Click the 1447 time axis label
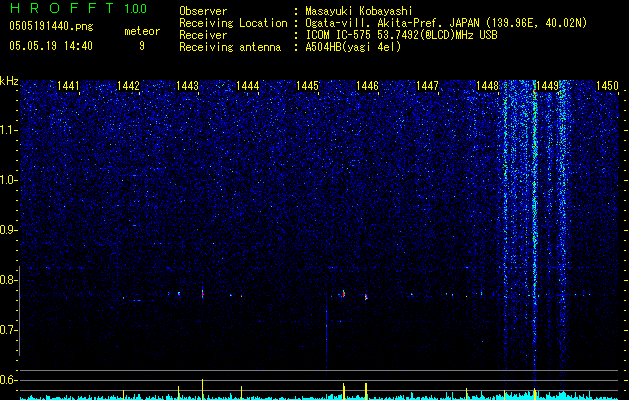629x400 pixels. [x=428, y=85]
